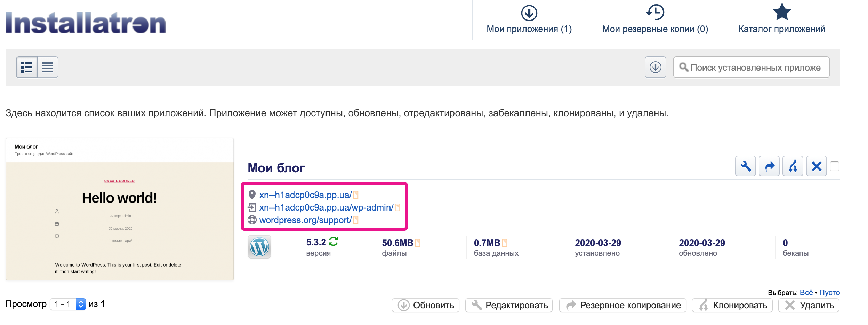Click the Редактировать button

tap(509, 305)
